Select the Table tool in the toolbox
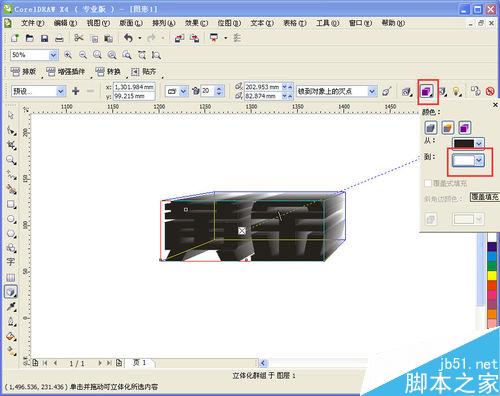 coord(11,277)
